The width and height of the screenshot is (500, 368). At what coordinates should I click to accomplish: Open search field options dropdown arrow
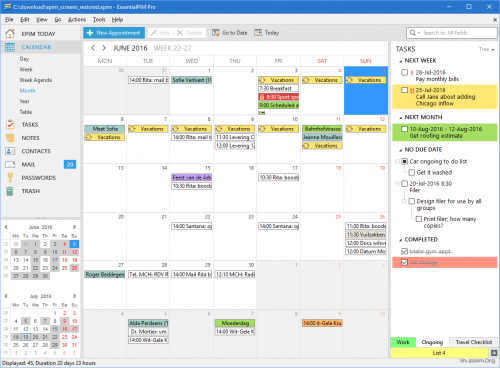(x=419, y=33)
